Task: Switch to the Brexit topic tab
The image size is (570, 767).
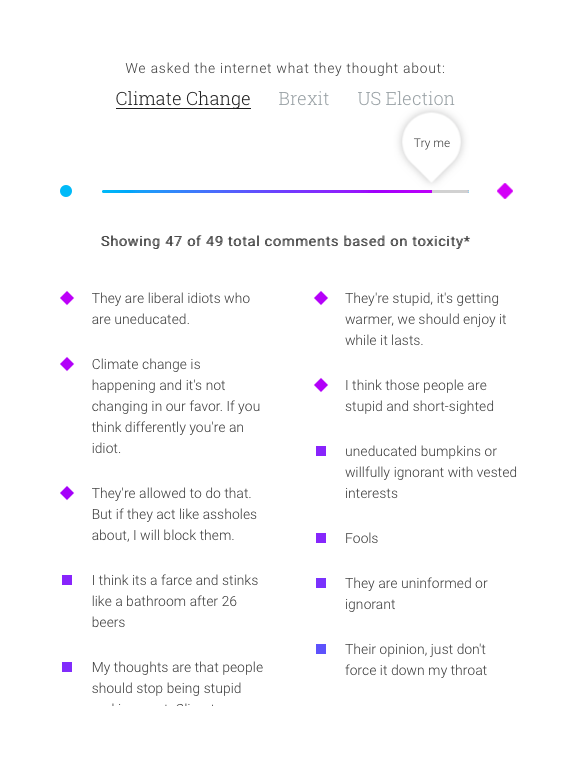Action: [303, 98]
